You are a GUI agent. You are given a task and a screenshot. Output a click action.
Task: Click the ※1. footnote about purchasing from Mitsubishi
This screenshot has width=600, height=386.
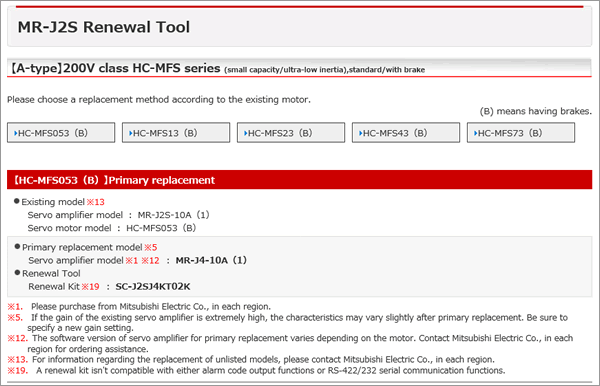(x=139, y=306)
